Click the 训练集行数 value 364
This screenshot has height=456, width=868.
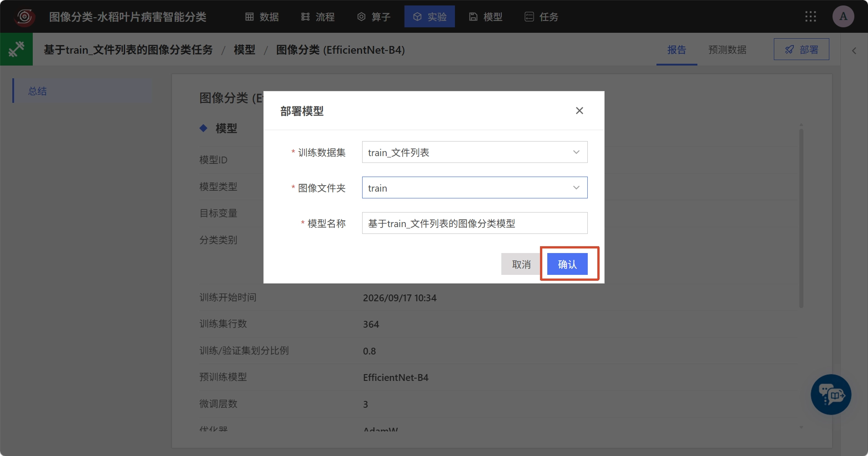coord(371,324)
